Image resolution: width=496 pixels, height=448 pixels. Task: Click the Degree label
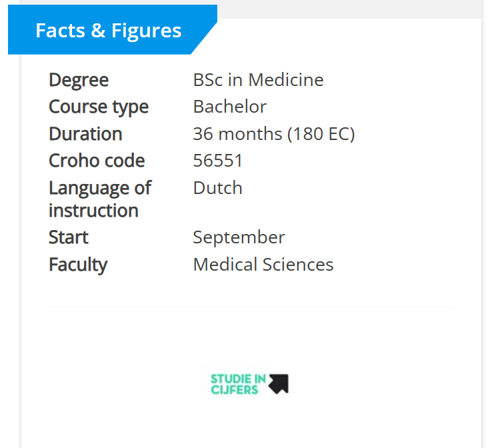pos(79,80)
